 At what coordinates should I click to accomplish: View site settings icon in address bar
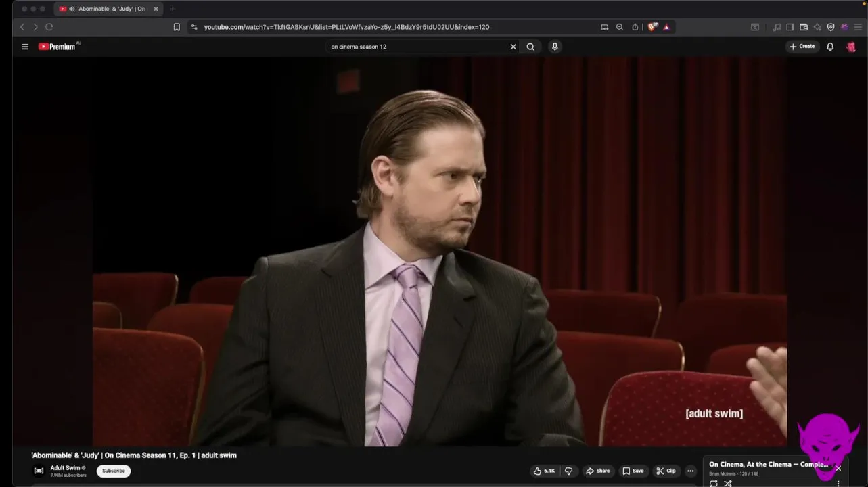194,27
